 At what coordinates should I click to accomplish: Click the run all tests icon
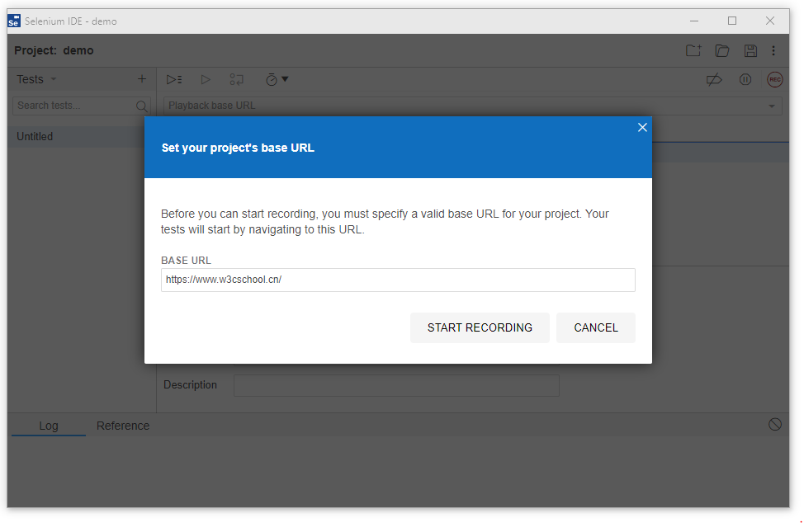[174, 79]
